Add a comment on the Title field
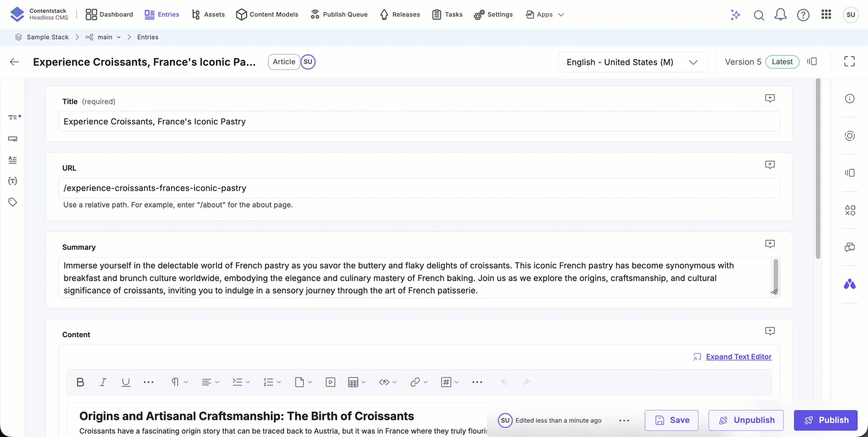 (770, 99)
